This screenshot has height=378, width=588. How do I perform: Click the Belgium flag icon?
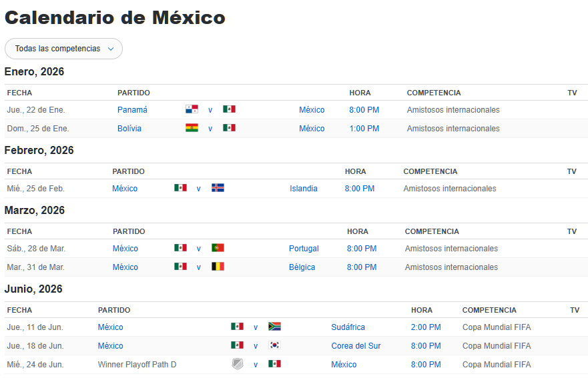tap(218, 267)
